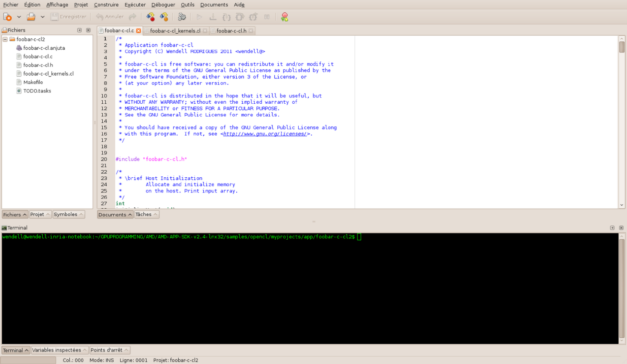The width and height of the screenshot is (627, 364).
Task: Collapse the foobar-c-cl2 project tree node
Action: [5, 39]
